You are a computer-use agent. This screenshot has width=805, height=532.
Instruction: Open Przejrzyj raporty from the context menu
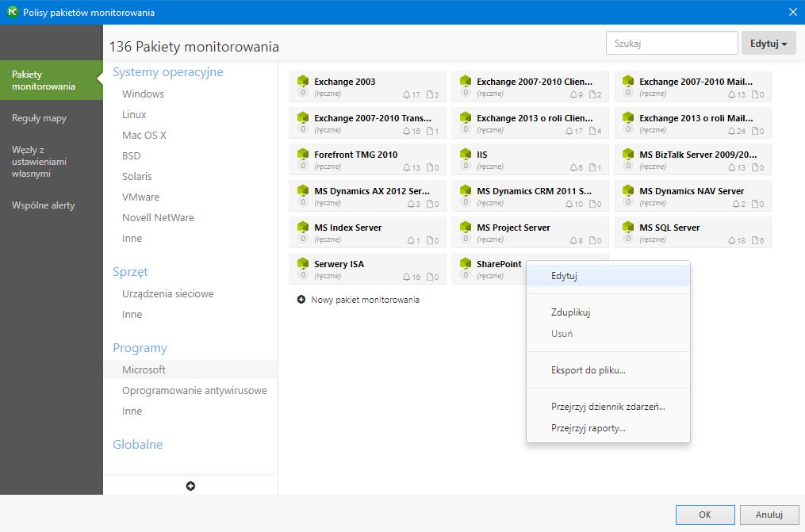[588, 428]
